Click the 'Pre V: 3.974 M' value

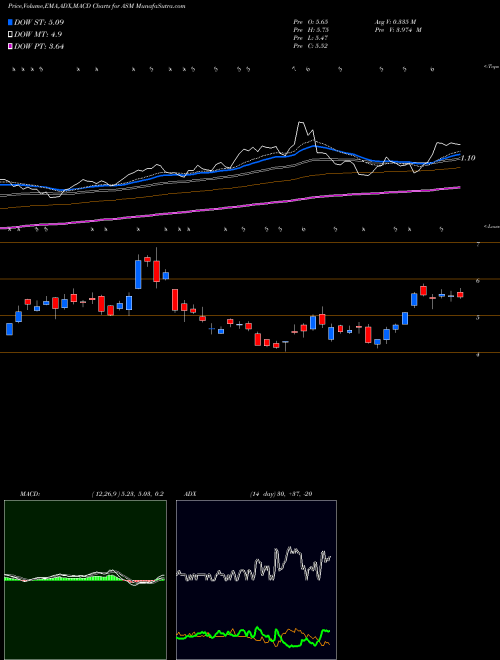[398, 30]
